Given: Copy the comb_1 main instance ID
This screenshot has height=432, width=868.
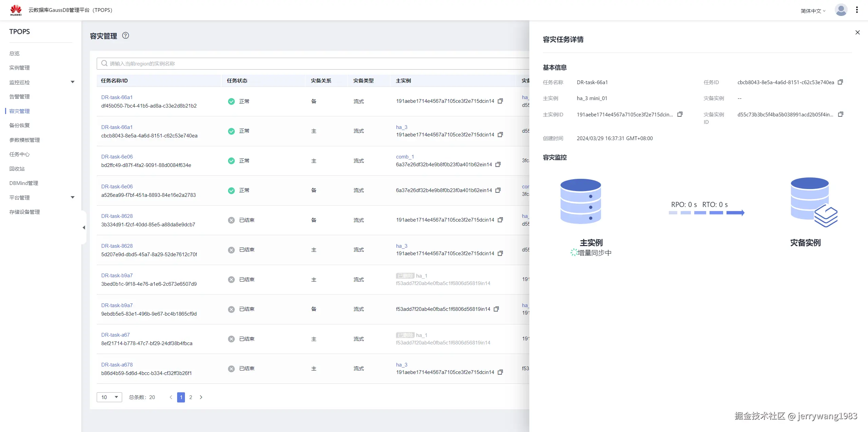Looking at the screenshot, I should coord(498,165).
